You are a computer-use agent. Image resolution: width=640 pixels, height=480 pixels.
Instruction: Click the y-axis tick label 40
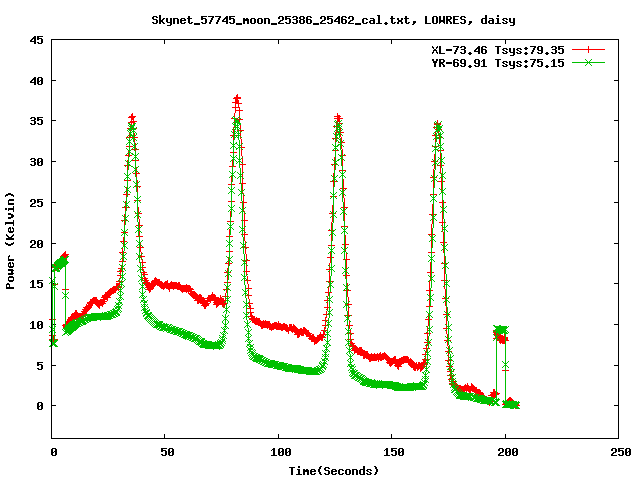click(x=36, y=81)
